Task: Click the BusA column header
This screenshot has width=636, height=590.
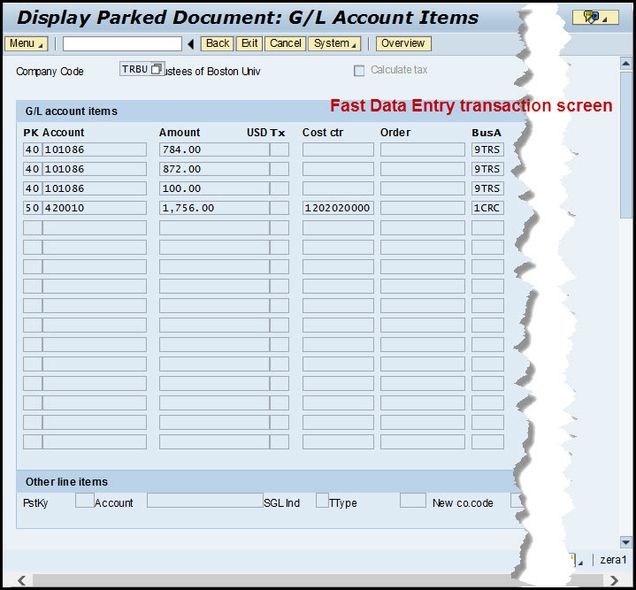Action: point(486,133)
